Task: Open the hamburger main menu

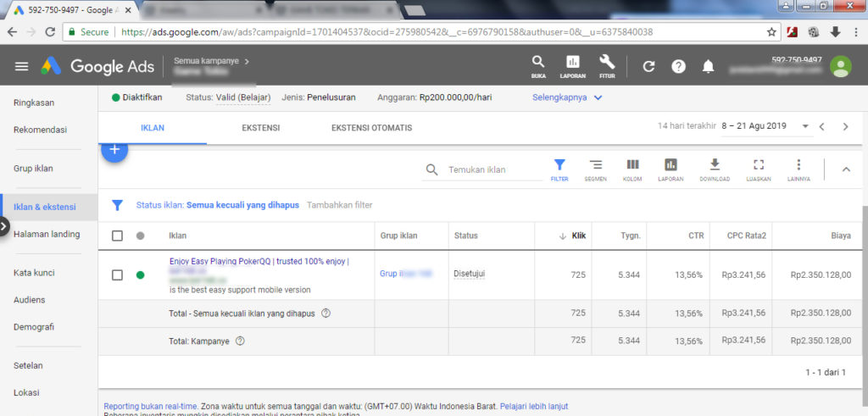Action: point(21,66)
